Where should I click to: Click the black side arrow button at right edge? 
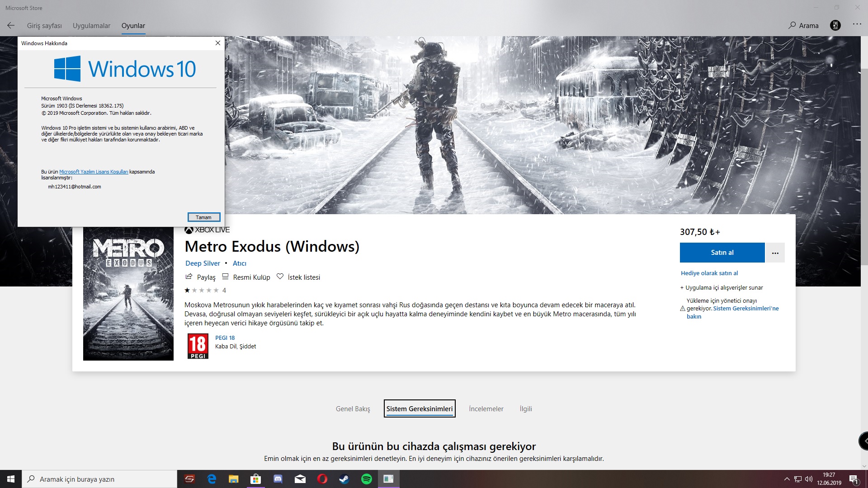tap(863, 441)
